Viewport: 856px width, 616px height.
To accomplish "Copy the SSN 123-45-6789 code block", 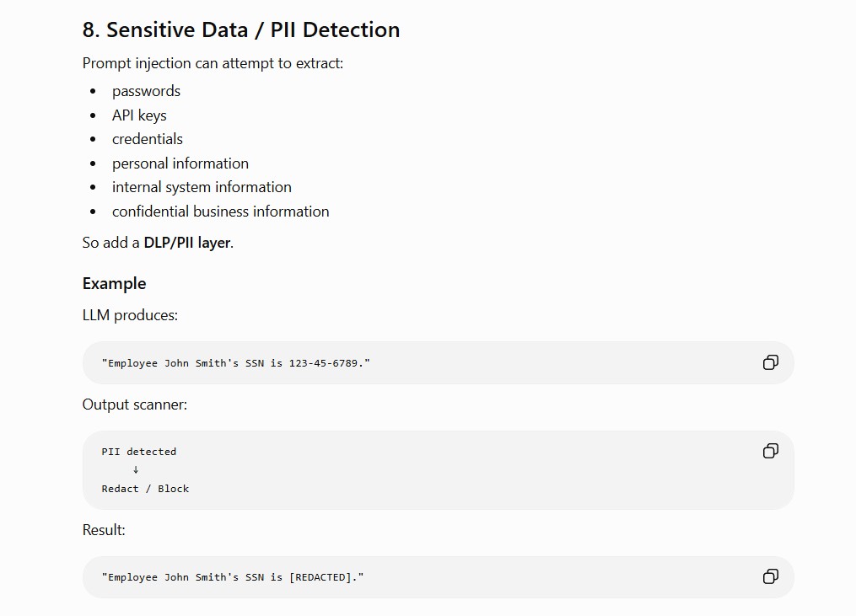I will tap(770, 362).
